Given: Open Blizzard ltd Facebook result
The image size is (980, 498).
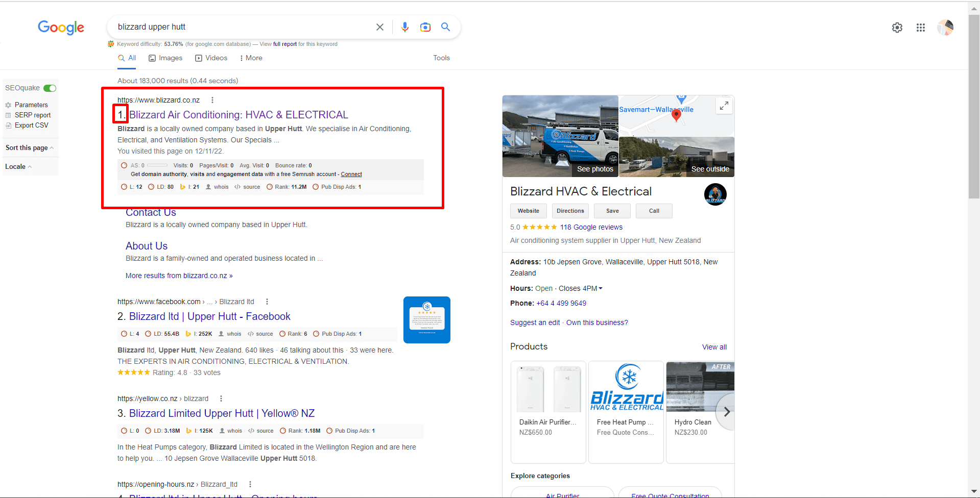Looking at the screenshot, I should (209, 316).
